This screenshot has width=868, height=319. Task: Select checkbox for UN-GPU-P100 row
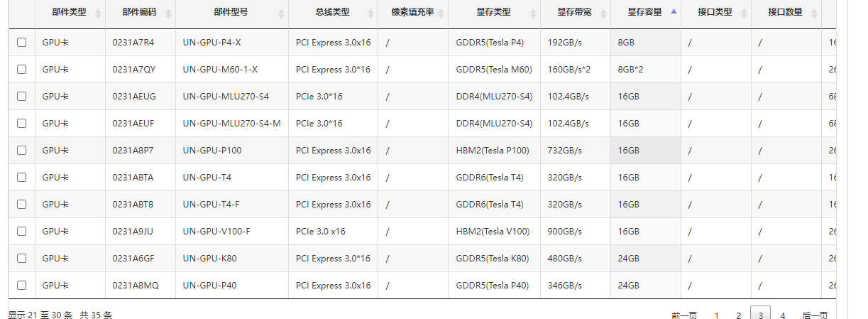[x=22, y=151]
